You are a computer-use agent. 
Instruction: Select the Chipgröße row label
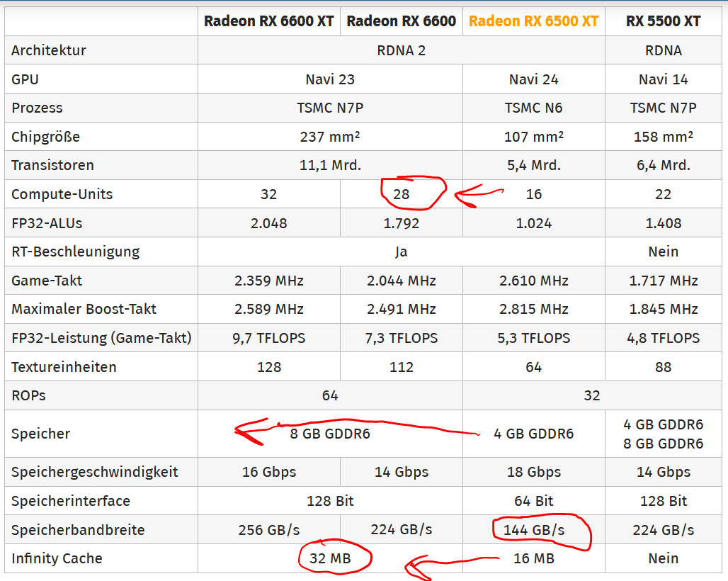45,137
